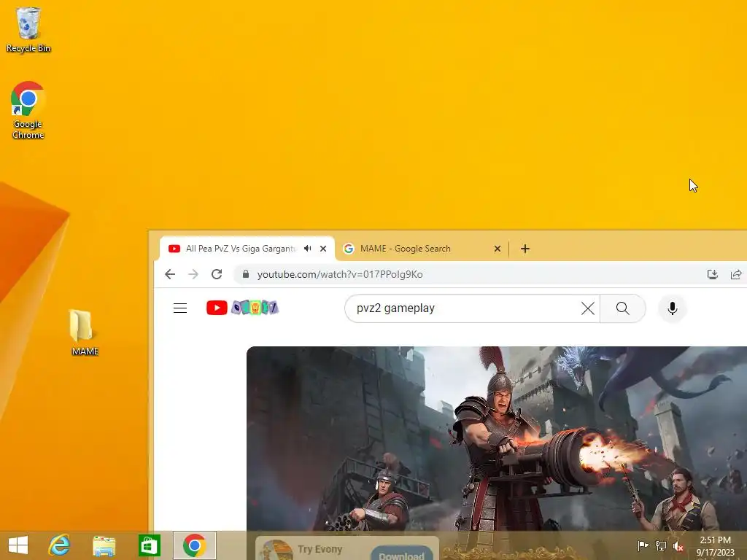
Task: Clear the YouTube search text
Action: tap(588, 308)
